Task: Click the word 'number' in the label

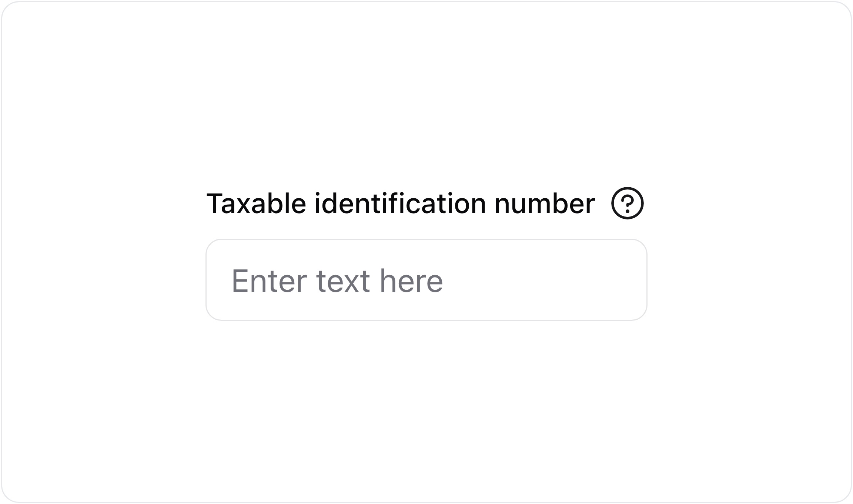Action: tap(544, 204)
